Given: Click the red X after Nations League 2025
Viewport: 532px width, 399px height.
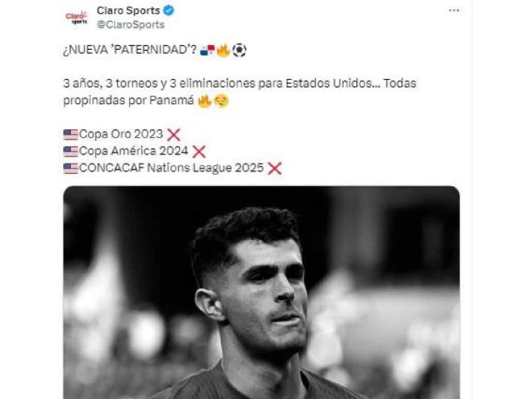Looking at the screenshot, I should tap(275, 168).
